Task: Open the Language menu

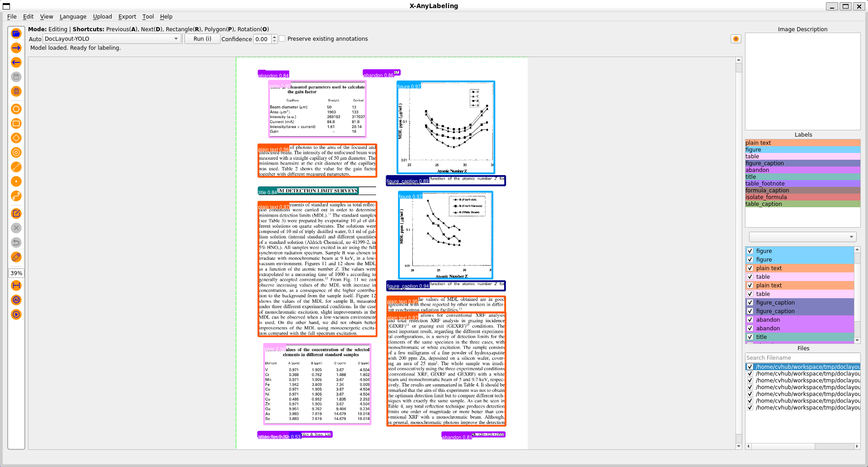Action: [x=73, y=17]
